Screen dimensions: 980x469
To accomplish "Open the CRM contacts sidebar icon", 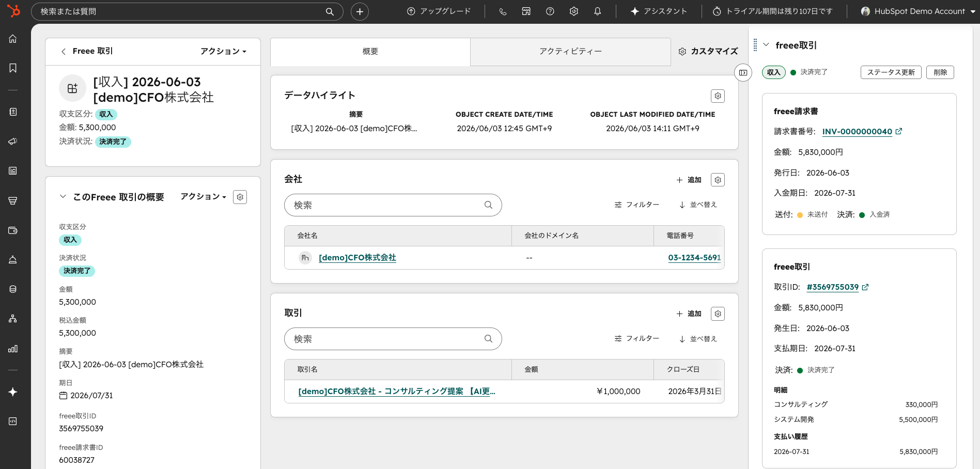I will pyautogui.click(x=13, y=112).
